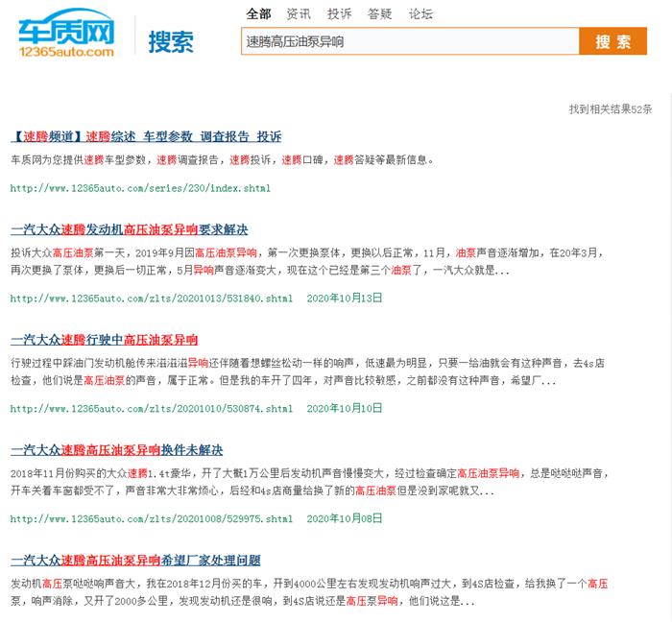Select the 全部 search tab

pyautogui.click(x=258, y=14)
